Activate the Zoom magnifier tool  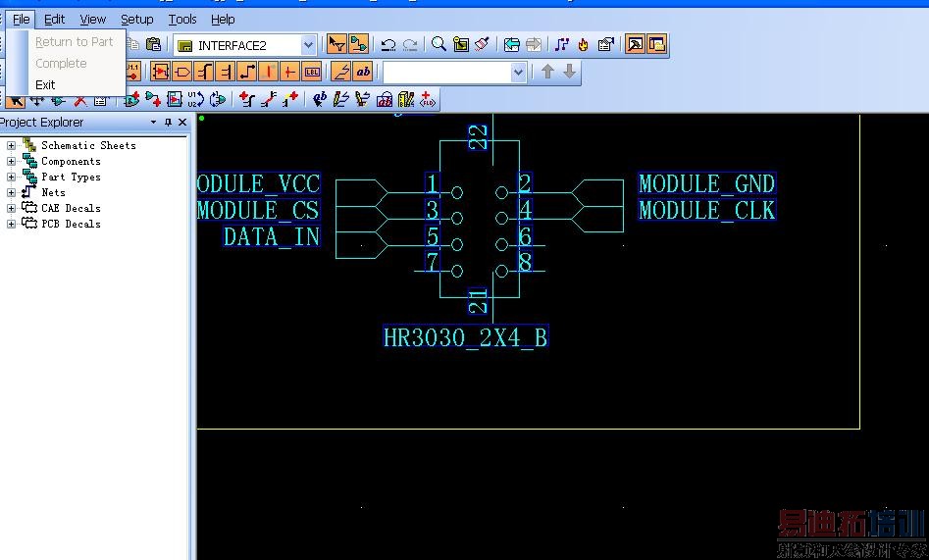pyautogui.click(x=439, y=44)
